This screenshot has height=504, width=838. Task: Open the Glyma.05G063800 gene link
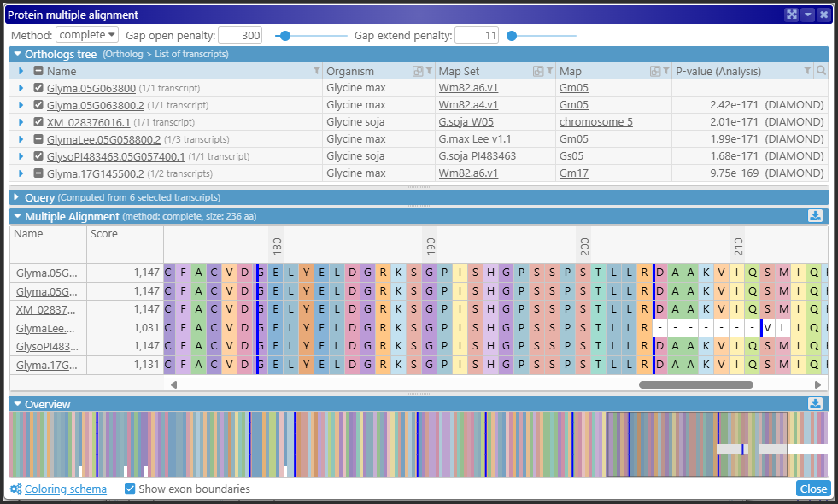(91, 88)
